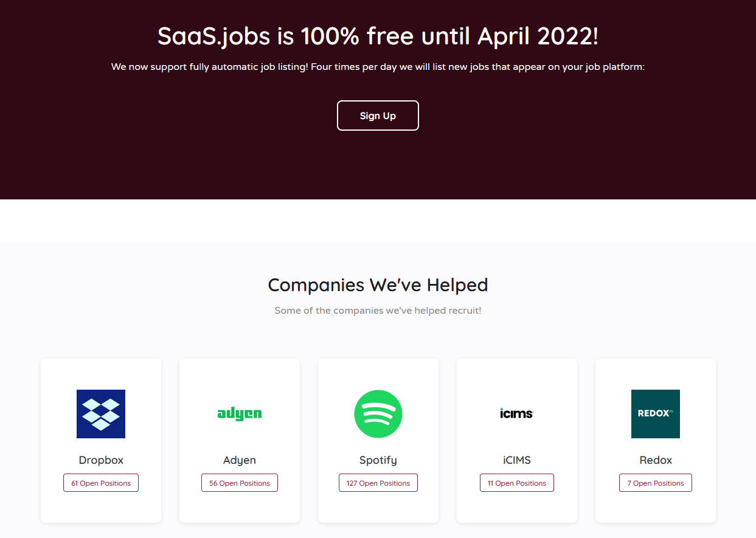View the 7 Open Positions at Redox

click(x=655, y=482)
